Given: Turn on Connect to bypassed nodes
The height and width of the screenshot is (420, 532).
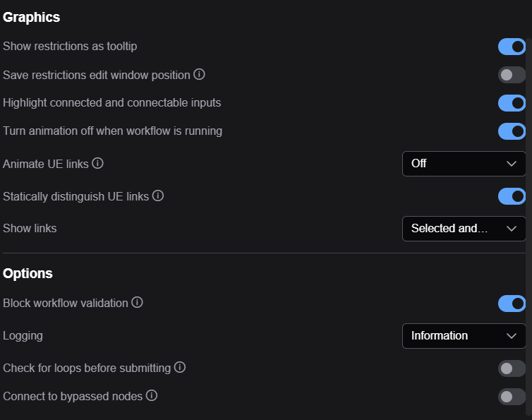Looking at the screenshot, I should 512,397.
